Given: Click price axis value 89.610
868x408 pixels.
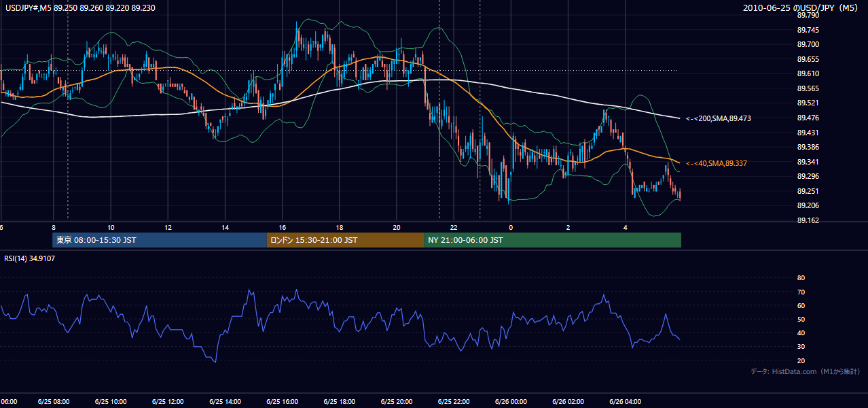Looking at the screenshot, I should pyautogui.click(x=808, y=73).
